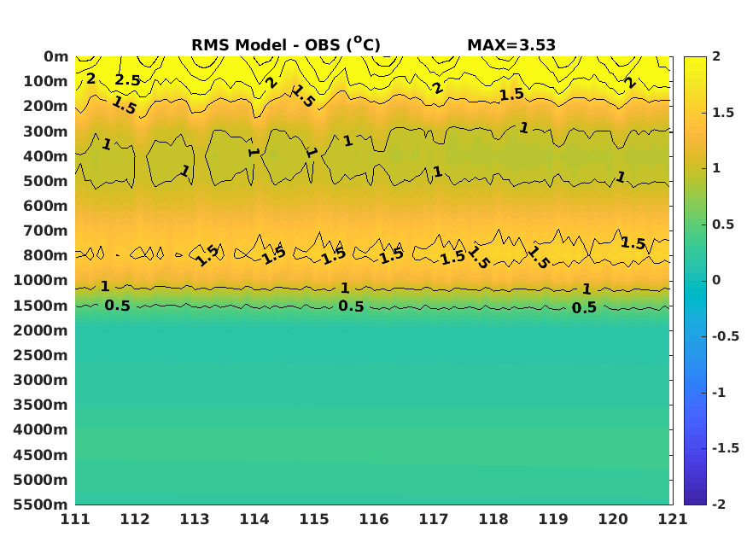Image resolution: width=747 pixels, height=560 pixels.
Task: Select the colorbar tick label '1.5'
Action: click(723, 113)
